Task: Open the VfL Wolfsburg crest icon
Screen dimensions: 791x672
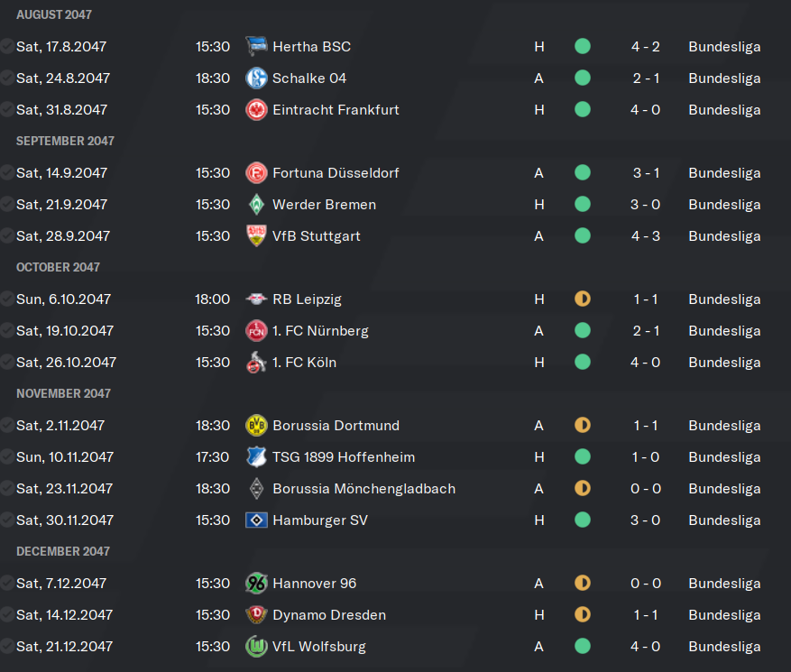Action: [x=256, y=646]
